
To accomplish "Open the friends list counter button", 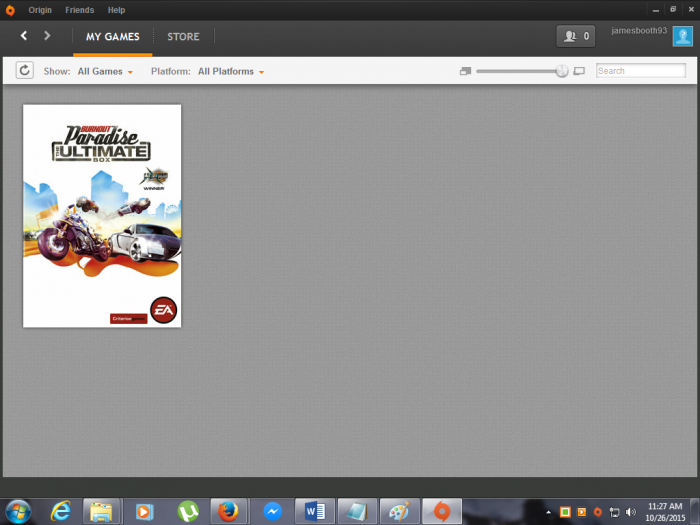I will click(x=575, y=36).
